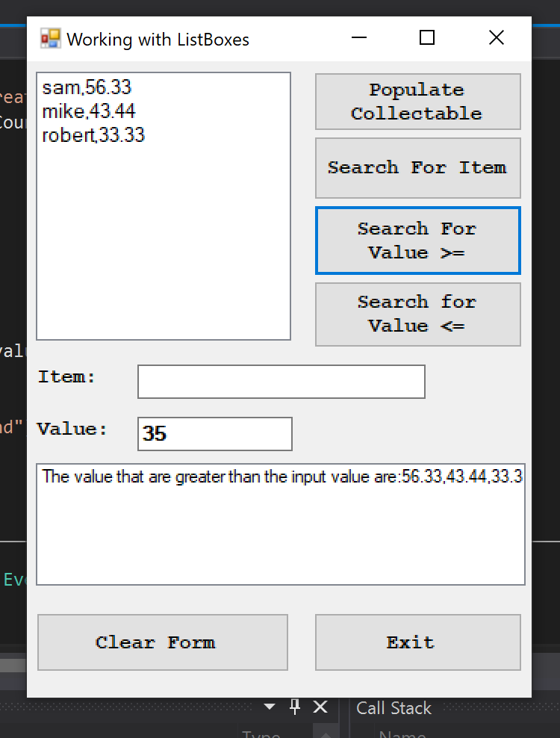Switch to the Call Stack panel

[393, 707]
